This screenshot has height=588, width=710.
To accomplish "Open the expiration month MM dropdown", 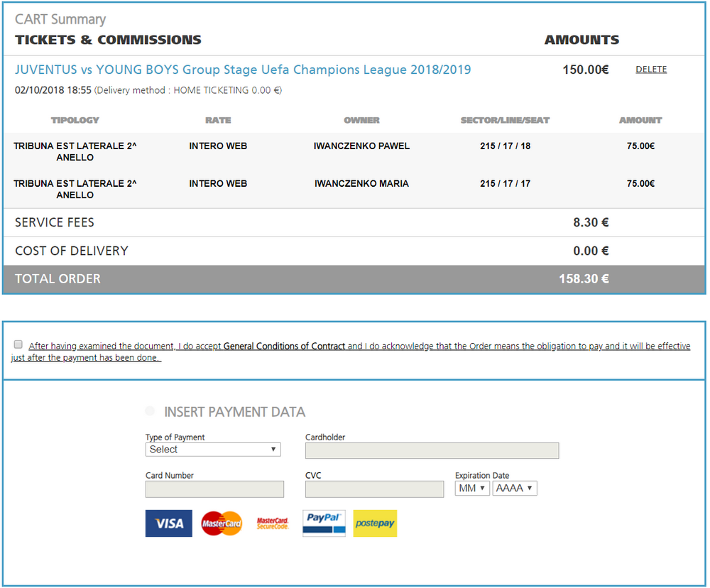I will 472,489.
